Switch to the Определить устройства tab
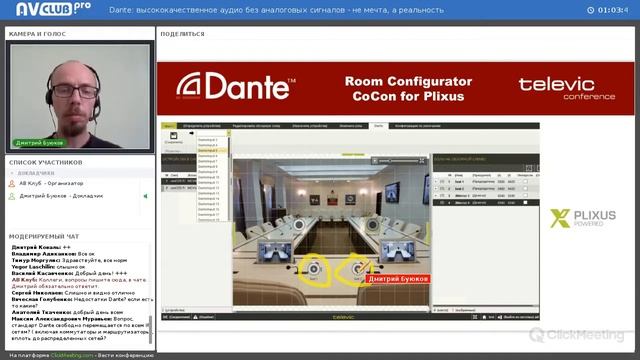The height and width of the screenshot is (360, 640). [202, 126]
